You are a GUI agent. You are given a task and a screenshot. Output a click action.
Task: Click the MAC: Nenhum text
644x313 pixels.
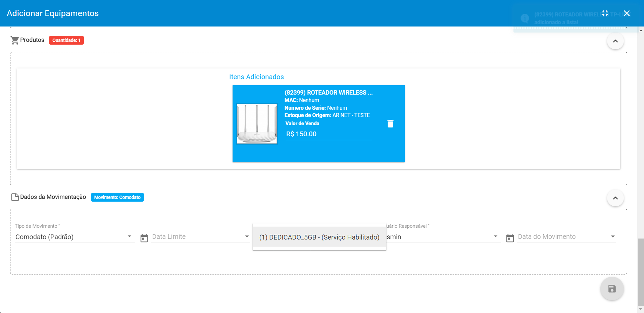point(302,100)
